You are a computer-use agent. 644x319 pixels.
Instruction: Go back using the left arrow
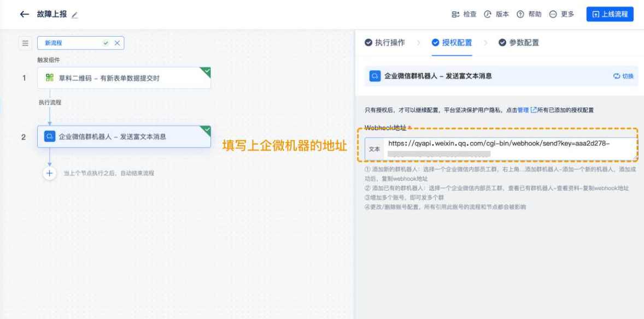coord(25,14)
